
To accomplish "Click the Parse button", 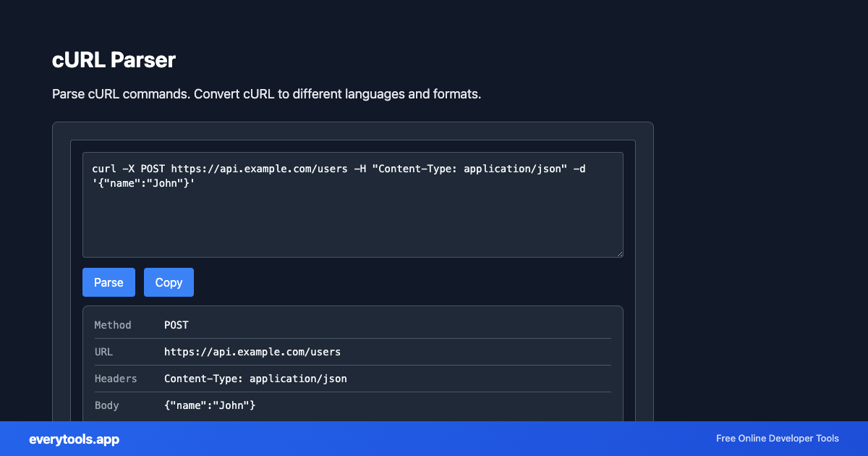I will click(109, 282).
